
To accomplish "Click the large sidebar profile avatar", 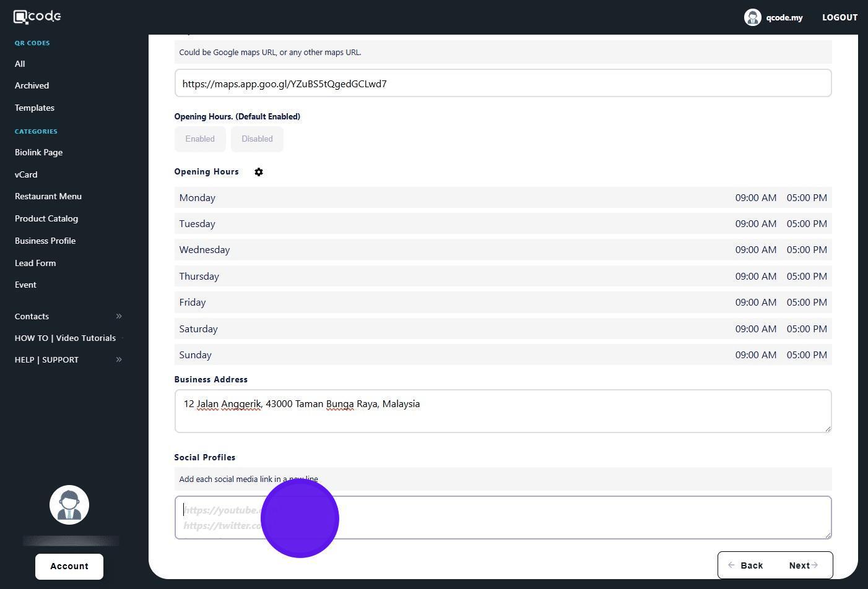I will (69, 505).
